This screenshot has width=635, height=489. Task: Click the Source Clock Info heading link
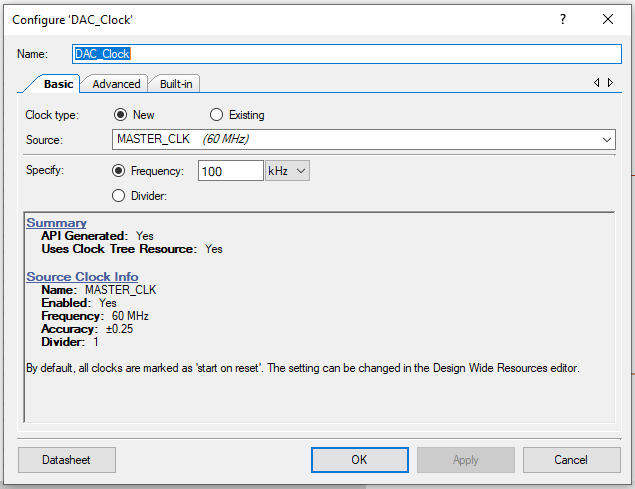[x=82, y=277]
